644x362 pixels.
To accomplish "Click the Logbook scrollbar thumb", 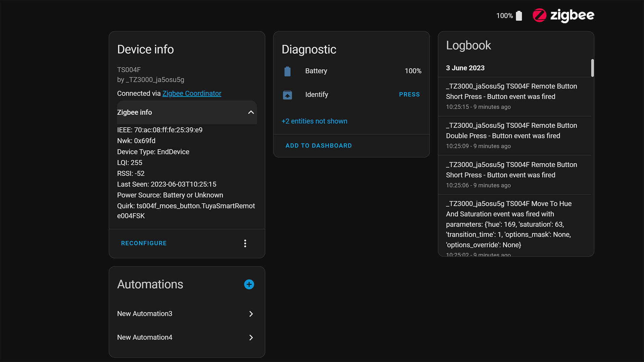I will click(x=592, y=68).
